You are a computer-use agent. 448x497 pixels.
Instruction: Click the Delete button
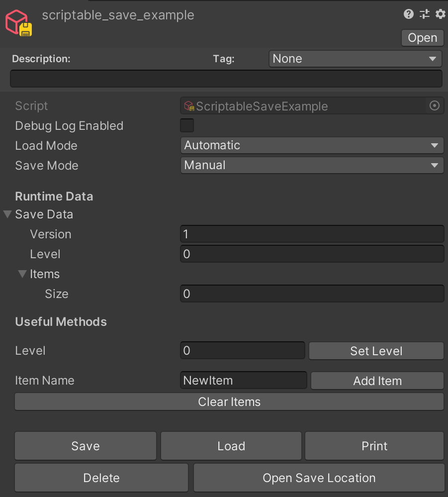coord(101,478)
